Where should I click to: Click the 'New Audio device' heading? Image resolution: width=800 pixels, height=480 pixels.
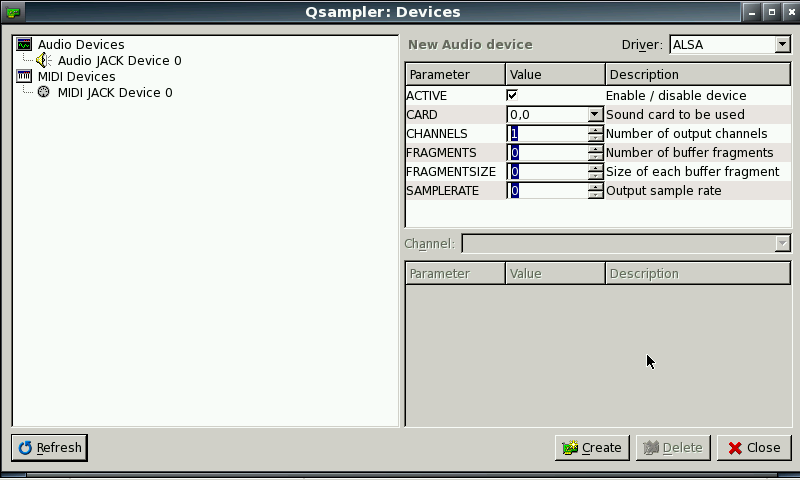coord(470,44)
